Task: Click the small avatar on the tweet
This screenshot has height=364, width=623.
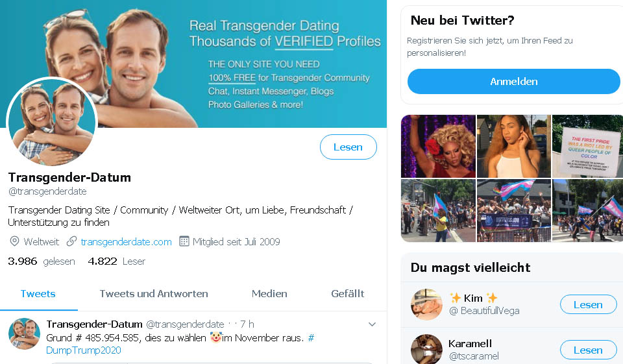Action: pos(25,334)
